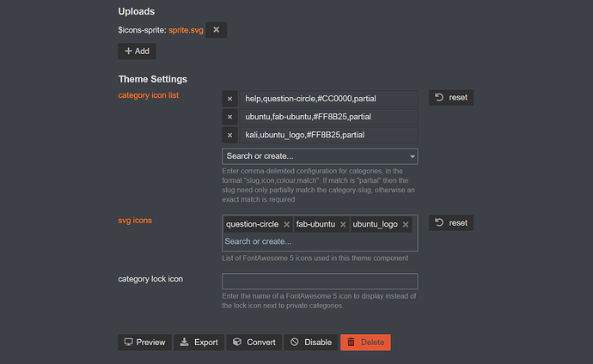The image size is (593, 364).
Task: Remove the question-circle tag
Action: coord(287,225)
